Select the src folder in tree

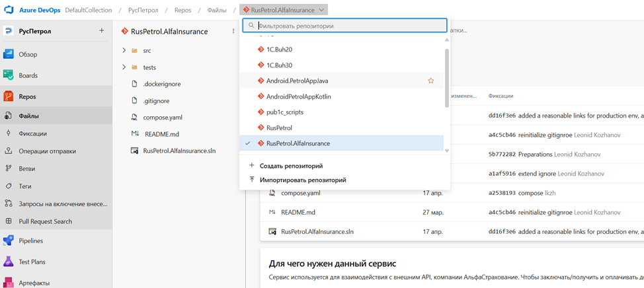tap(147, 50)
